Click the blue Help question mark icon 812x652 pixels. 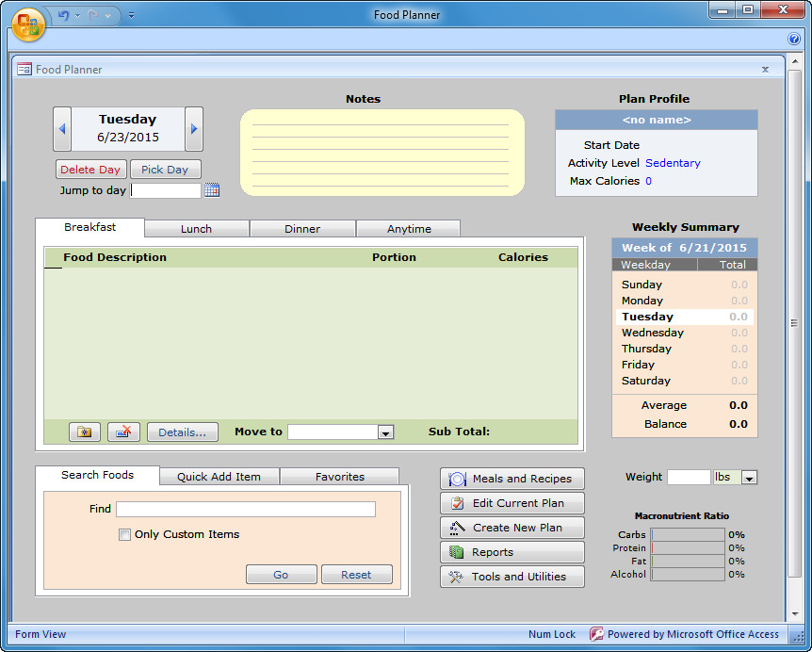794,39
